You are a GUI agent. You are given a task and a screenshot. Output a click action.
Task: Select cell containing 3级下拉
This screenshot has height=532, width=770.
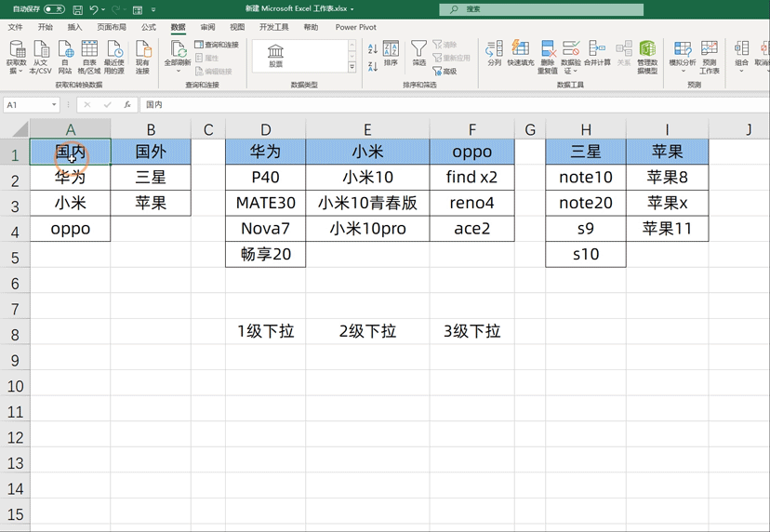pos(471,332)
